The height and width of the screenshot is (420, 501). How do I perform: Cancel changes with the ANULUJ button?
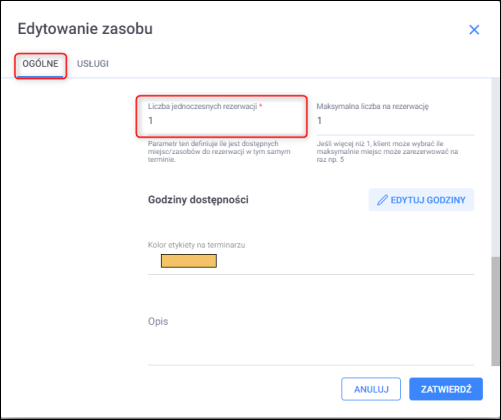pos(371,389)
